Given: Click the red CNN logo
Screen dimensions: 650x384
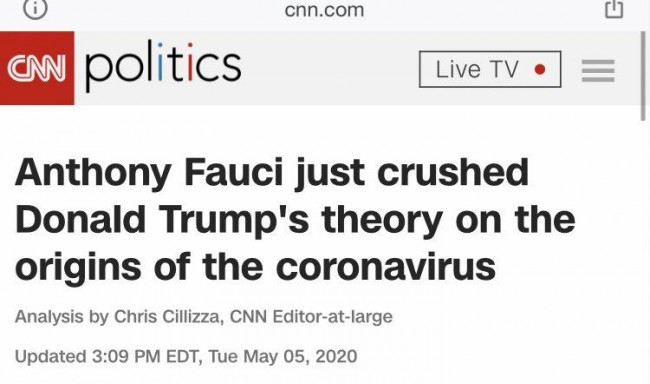Looking at the screenshot, I should pos(37,68).
